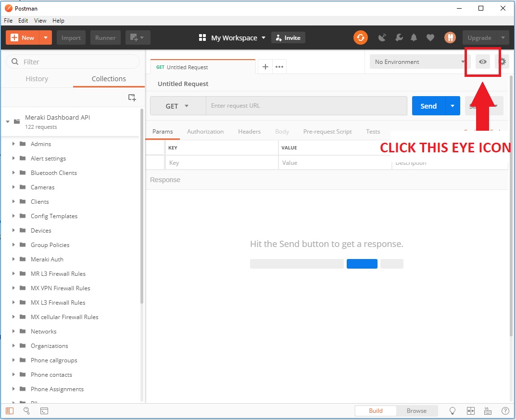Click the Enter request URL field
Viewport: 516px width, 420px height.
click(306, 106)
